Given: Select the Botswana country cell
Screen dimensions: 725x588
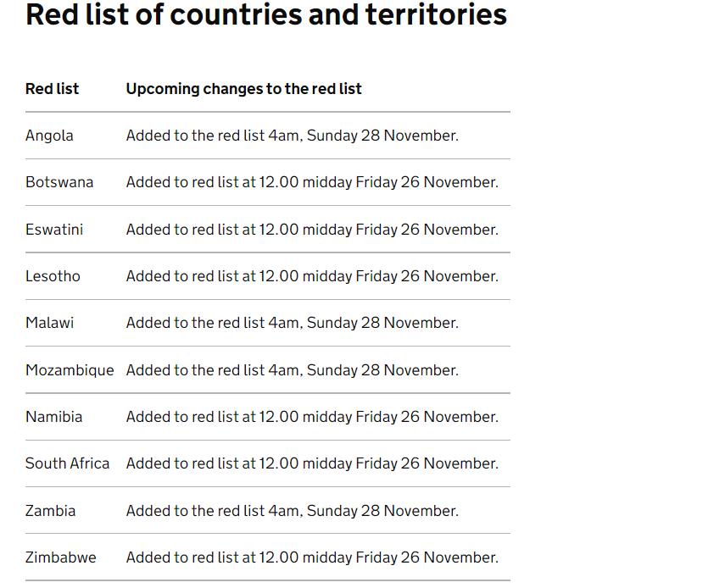Looking at the screenshot, I should coord(59,182).
